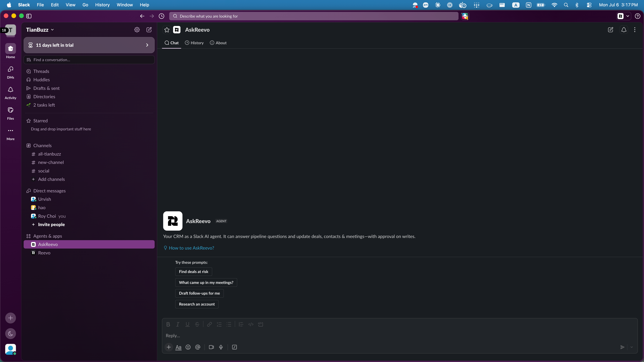This screenshot has height=362, width=644.
Task: Toggle italic formatting in composer
Action: click(178, 324)
